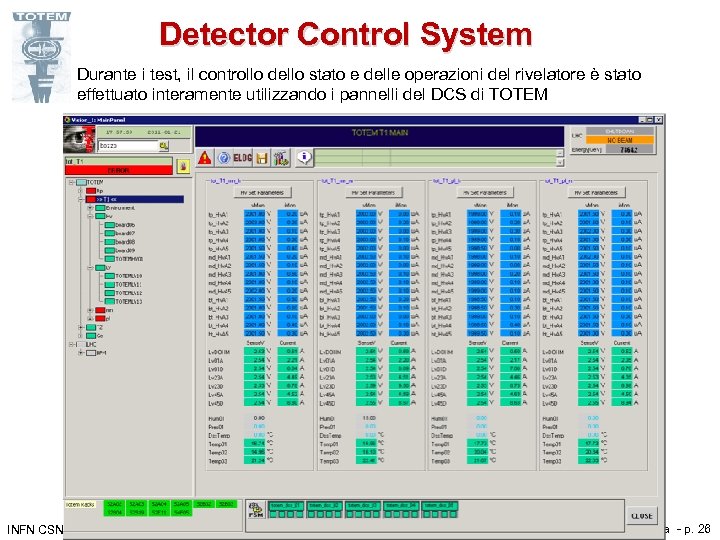
Task: Open the tools settings toolbar icon
Action: point(281,158)
